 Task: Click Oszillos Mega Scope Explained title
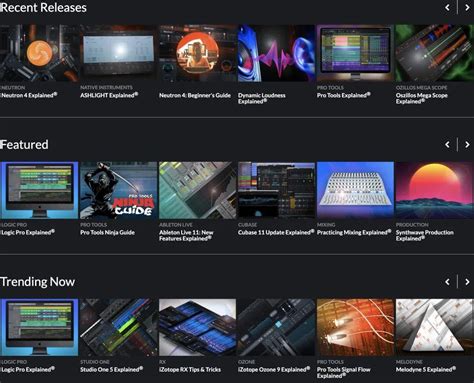[422, 99]
